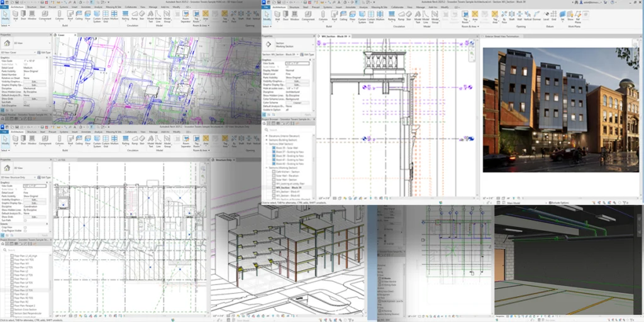Image resolution: width=644 pixels, height=322 pixels.
Task: Check Café Kitchen - Section in Architectural browser
Action: pos(274,172)
